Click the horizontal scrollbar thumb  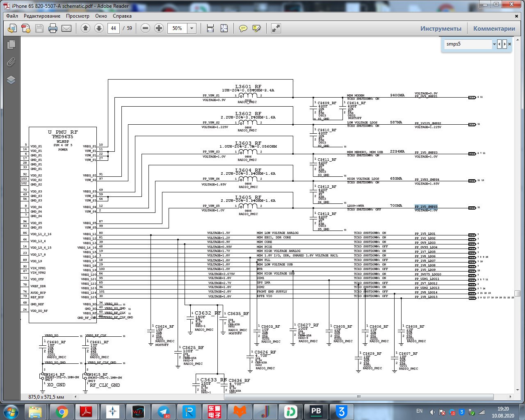click(x=359, y=397)
